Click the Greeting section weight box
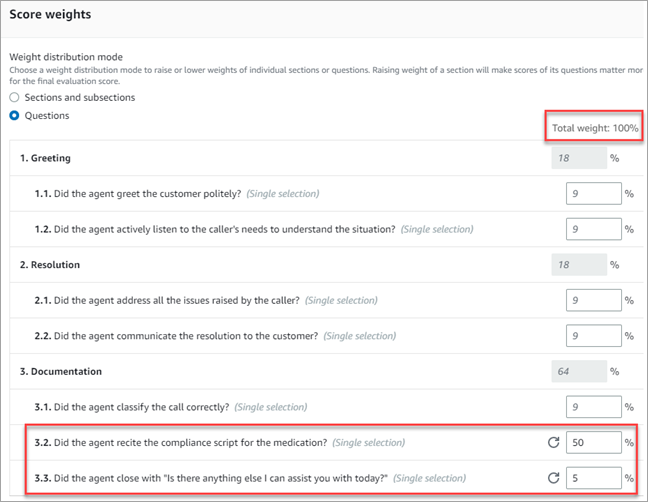The image size is (648, 502). [x=579, y=157]
